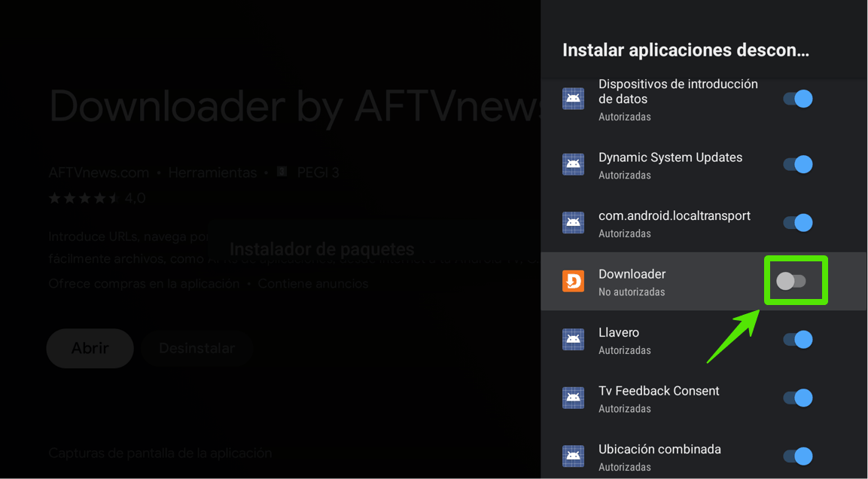Select the "Downloader" row label
Screen dimensions: 868x479
click(632, 274)
